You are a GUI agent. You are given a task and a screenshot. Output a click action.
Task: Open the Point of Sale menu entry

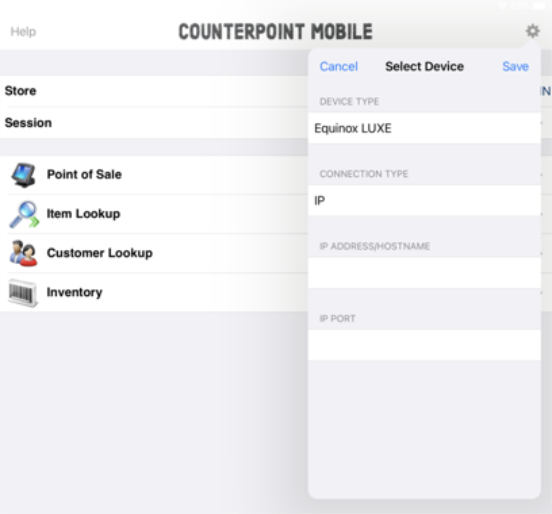coord(154,175)
